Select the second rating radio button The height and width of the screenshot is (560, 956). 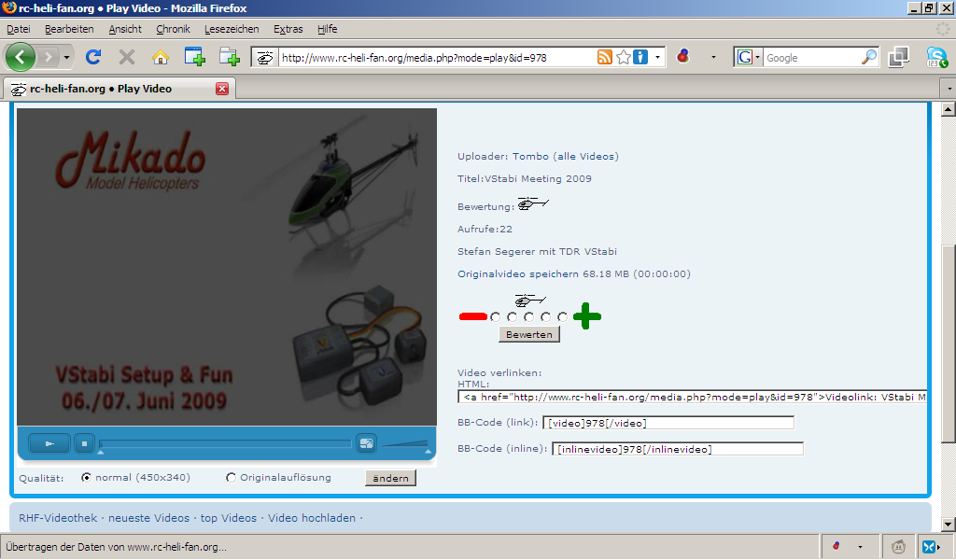coord(513,316)
